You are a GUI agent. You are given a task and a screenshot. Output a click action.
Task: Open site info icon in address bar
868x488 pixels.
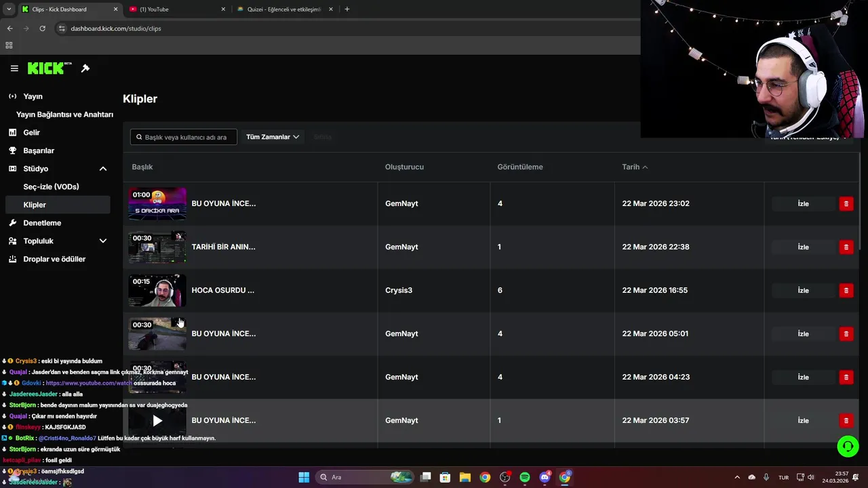62,28
